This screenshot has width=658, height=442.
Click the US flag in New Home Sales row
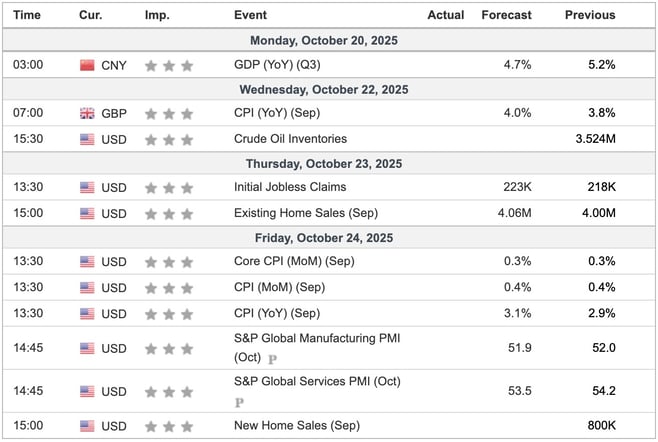(x=87, y=427)
